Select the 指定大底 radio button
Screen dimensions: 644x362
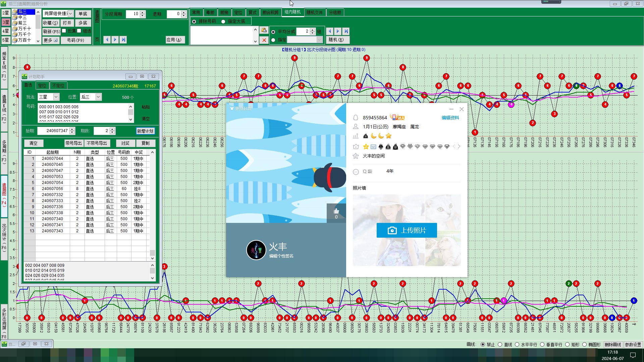[223, 21]
